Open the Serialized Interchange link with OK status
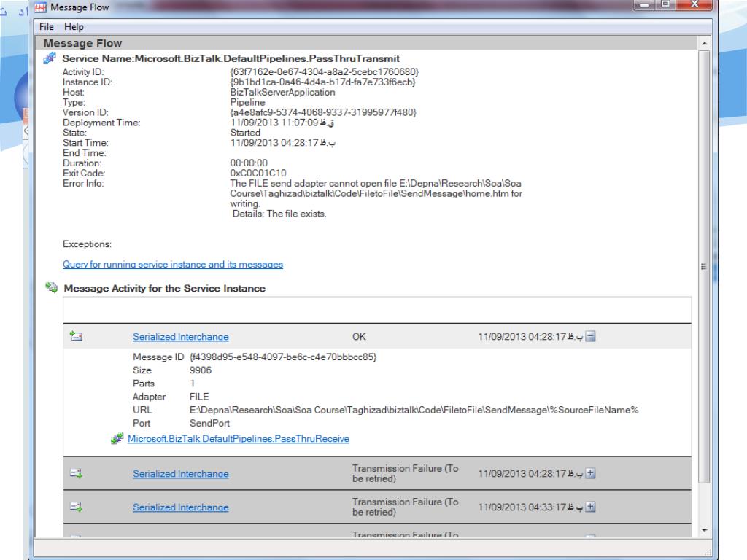 point(181,337)
